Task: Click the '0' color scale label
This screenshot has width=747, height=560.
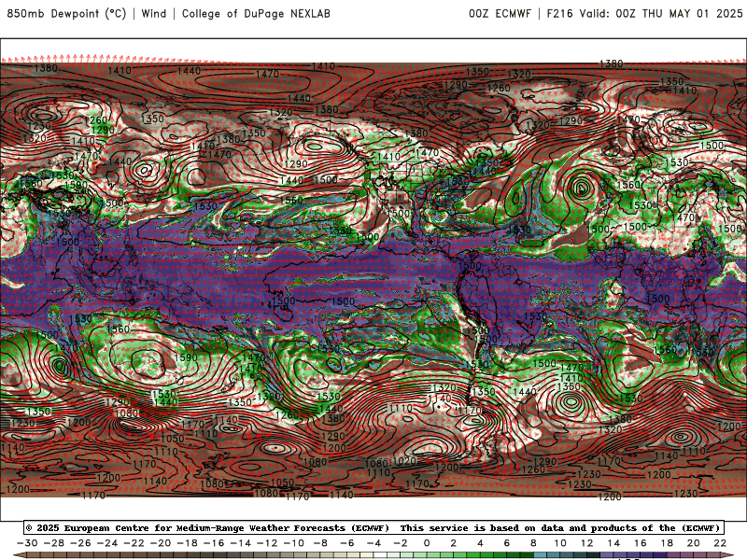Action: pyautogui.click(x=427, y=543)
